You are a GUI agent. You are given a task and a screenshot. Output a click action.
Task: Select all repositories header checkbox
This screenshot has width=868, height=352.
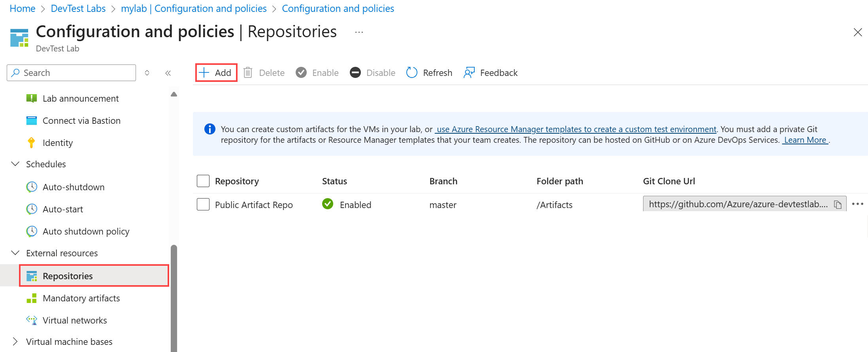203,181
